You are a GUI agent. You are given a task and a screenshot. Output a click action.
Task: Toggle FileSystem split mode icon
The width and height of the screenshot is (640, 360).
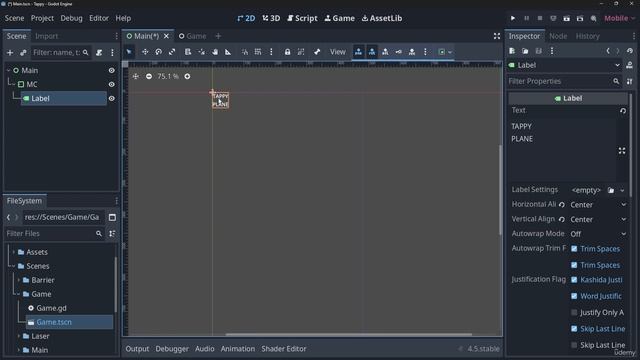click(112, 217)
